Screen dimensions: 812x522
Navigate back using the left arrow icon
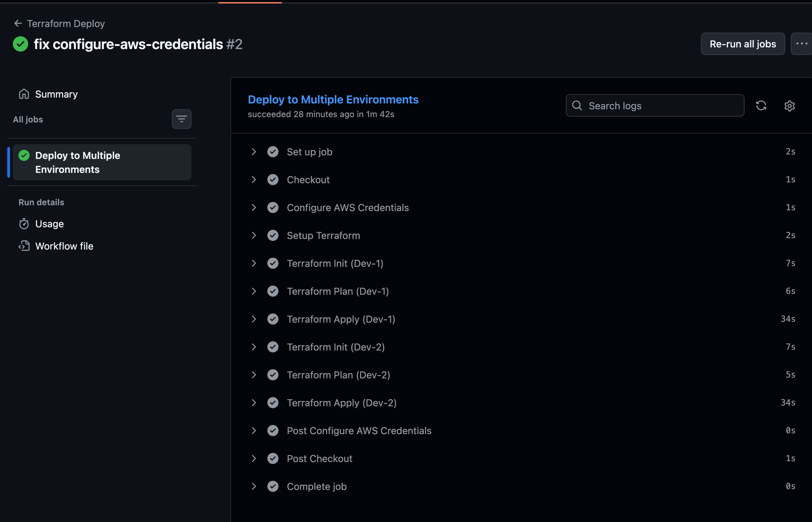coord(18,23)
